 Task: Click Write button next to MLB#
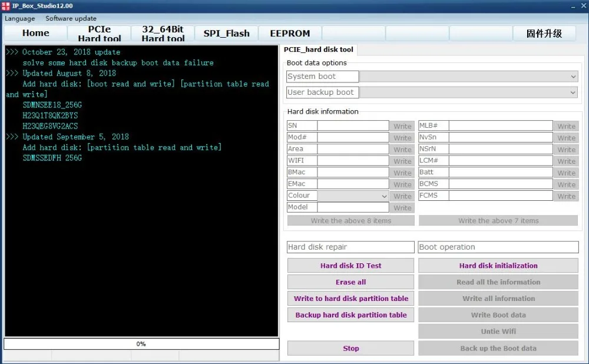(566, 126)
